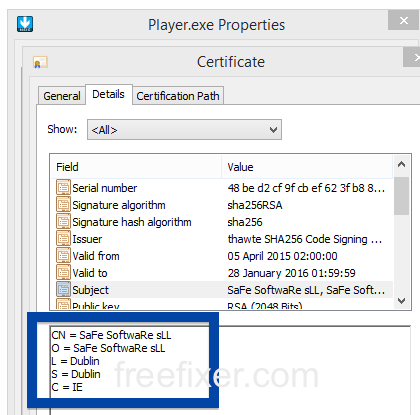
Task: Select the Valid from row
Action: point(222,256)
